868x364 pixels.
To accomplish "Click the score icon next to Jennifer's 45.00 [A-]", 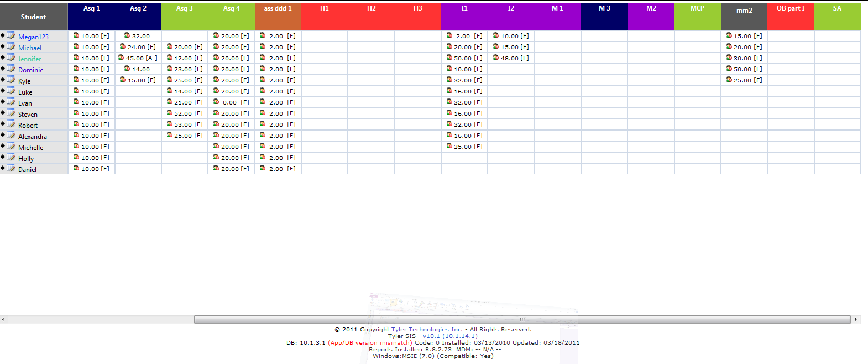I will 121,57.
